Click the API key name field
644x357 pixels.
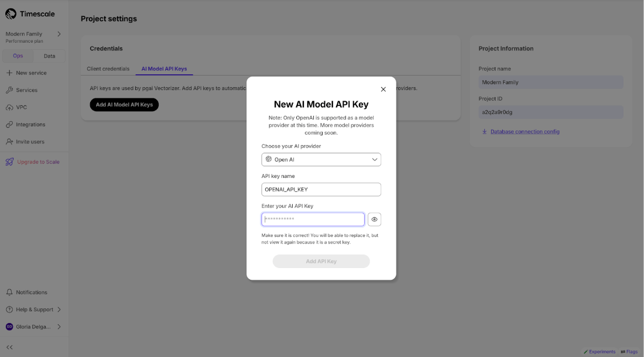pos(321,190)
